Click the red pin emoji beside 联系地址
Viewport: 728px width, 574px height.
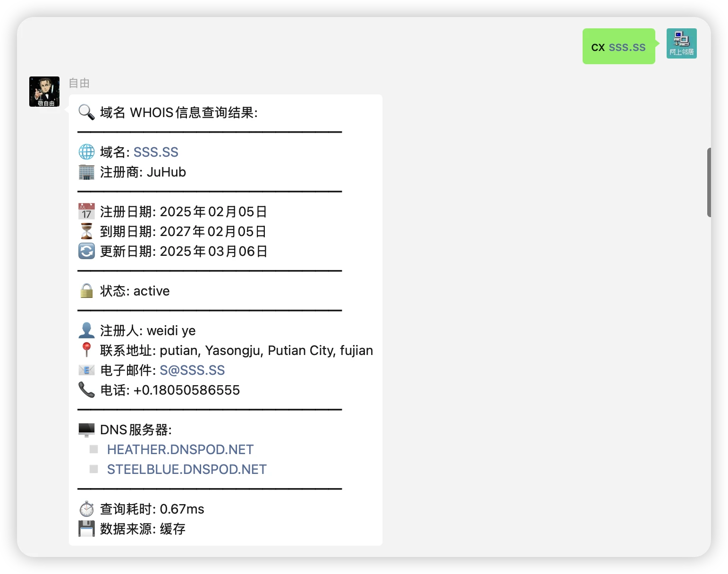[x=86, y=350]
